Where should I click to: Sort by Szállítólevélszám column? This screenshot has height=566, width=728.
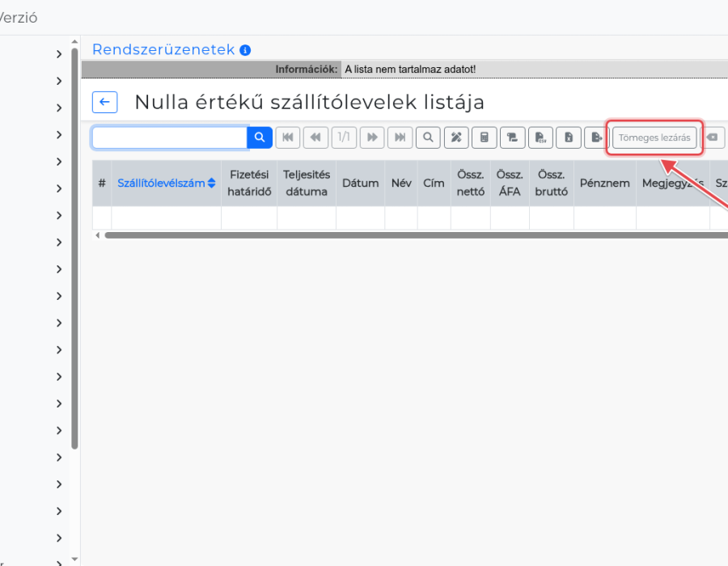click(x=166, y=184)
